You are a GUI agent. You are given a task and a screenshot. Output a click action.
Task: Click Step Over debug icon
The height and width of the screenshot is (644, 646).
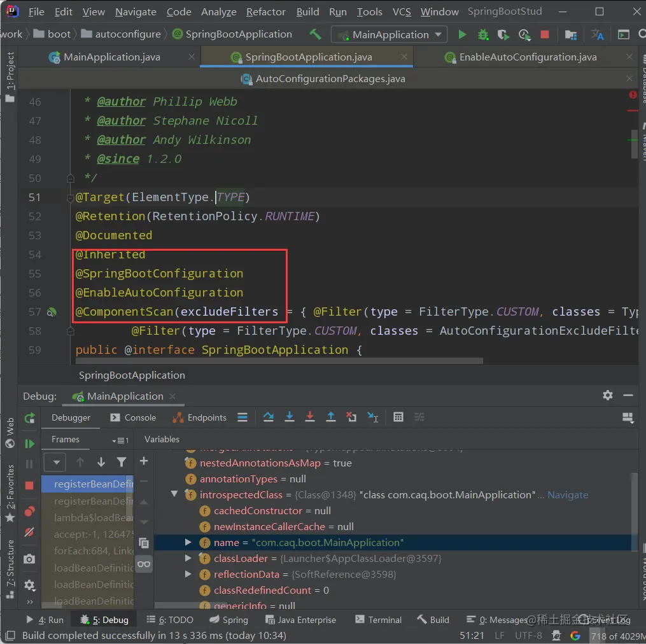pyautogui.click(x=269, y=417)
